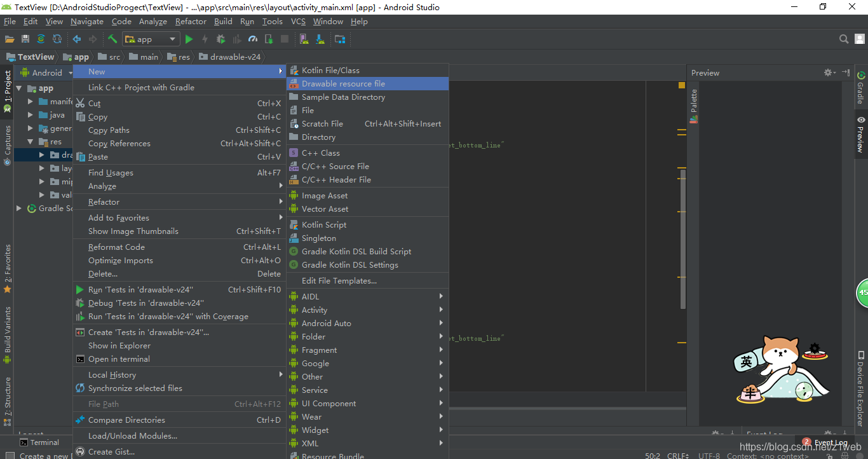Select Scratch File menu entry
The image size is (868, 459).
point(368,124)
